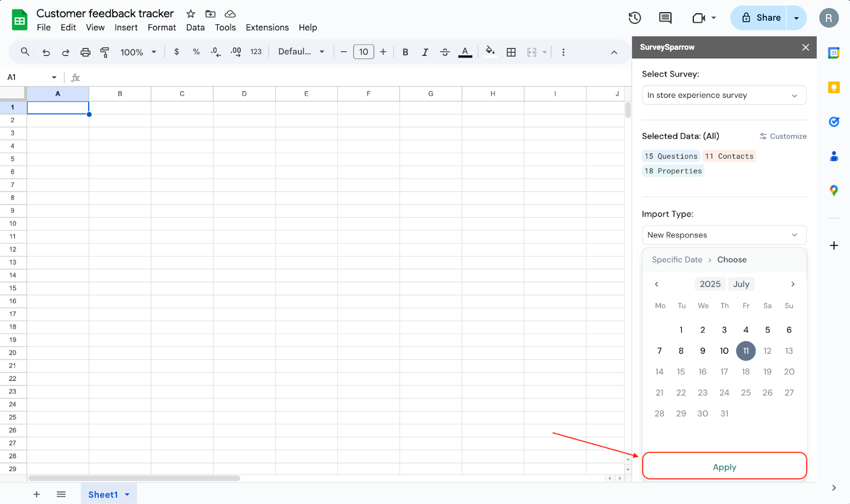Toggle strikethrough formatting
Viewport: 850px width, 504px height.
445,52
